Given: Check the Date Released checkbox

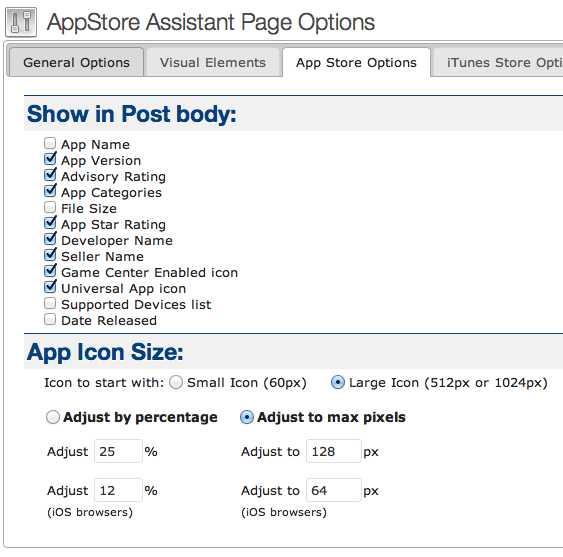Looking at the screenshot, I should click(50, 319).
